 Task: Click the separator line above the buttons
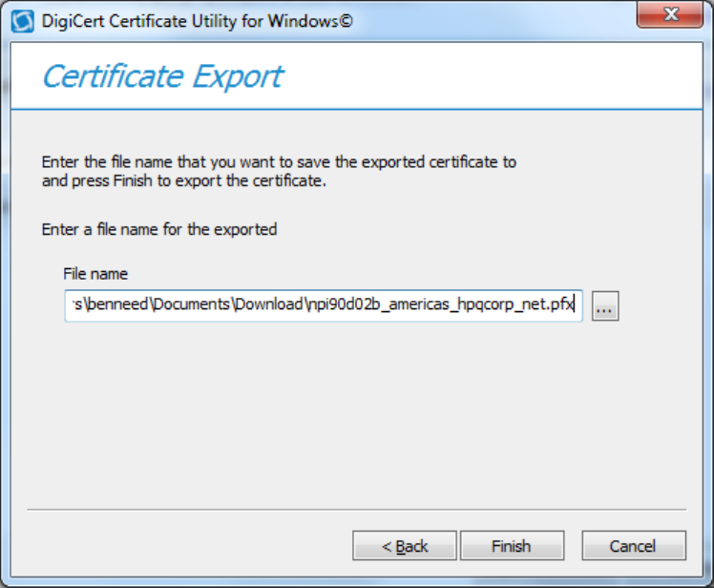click(356, 510)
